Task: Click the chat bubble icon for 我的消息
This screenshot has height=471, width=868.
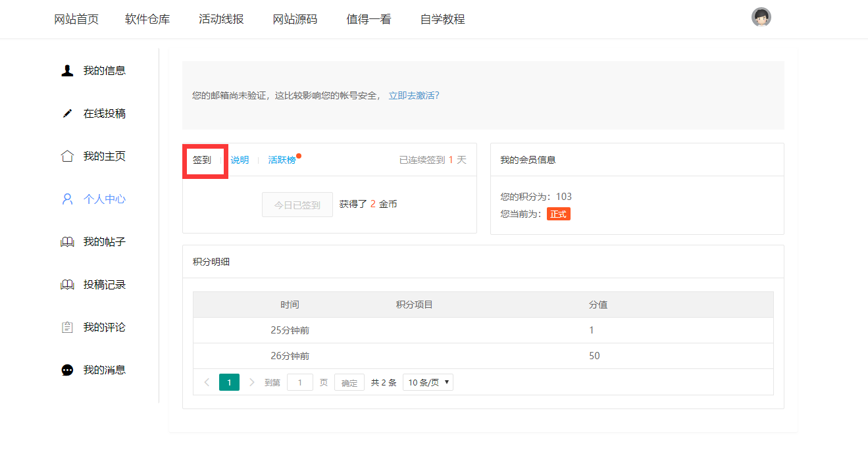Action: pyautogui.click(x=66, y=369)
